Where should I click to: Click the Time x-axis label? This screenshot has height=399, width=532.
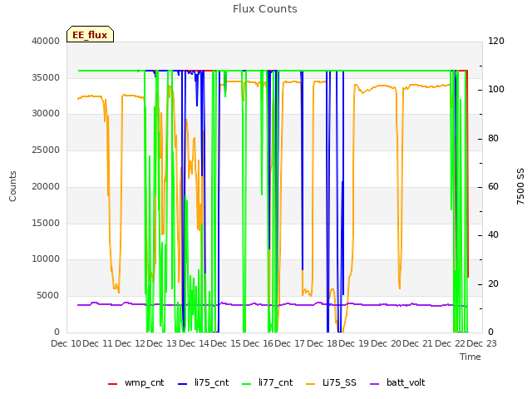pyautogui.click(x=470, y=357)
